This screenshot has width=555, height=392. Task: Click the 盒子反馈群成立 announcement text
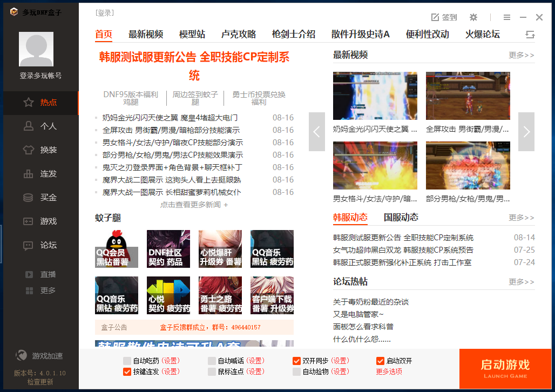[x=210, y=328]
